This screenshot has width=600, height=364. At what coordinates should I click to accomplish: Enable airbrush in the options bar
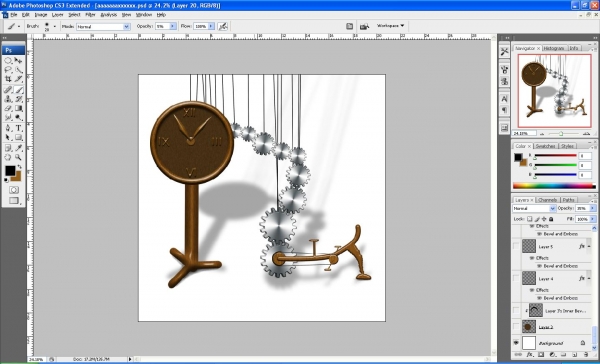(x=222, y=26)
